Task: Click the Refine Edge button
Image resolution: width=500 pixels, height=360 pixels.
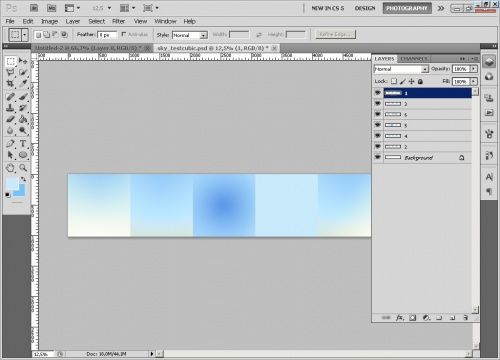Action: [x=335, y=34]
